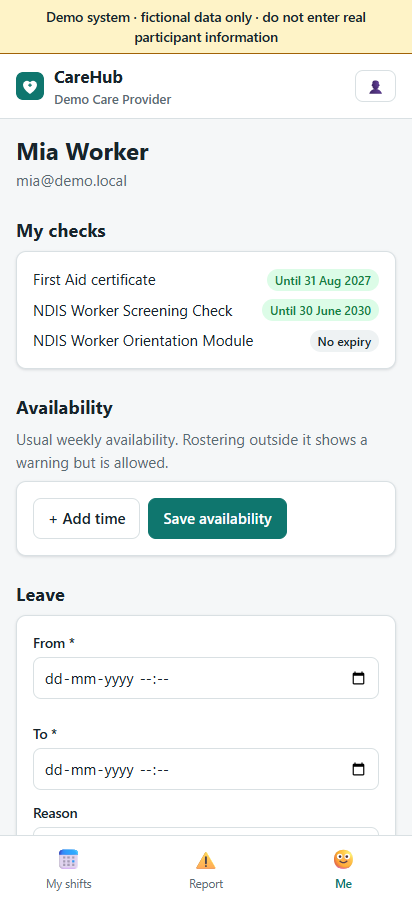The image size is (412, 900).
Task: Click the 'Mia Worker' heading
Action: tap(83, 152)
